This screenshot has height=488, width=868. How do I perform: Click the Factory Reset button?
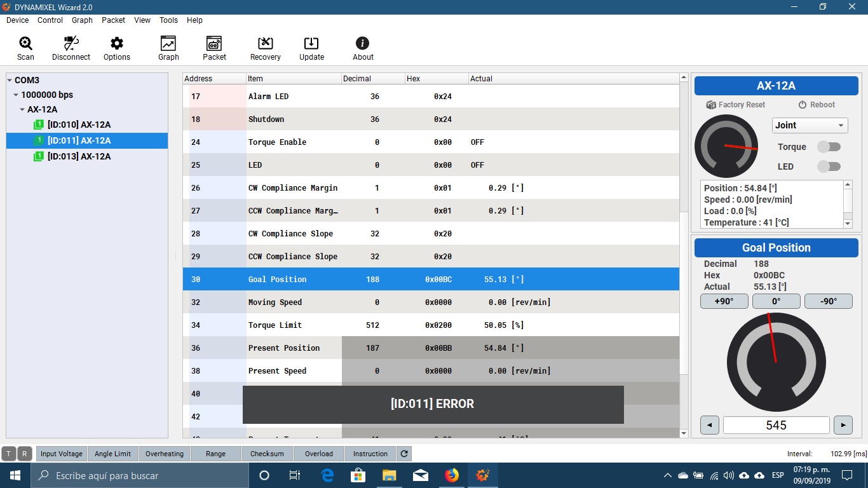coord(735,104)
